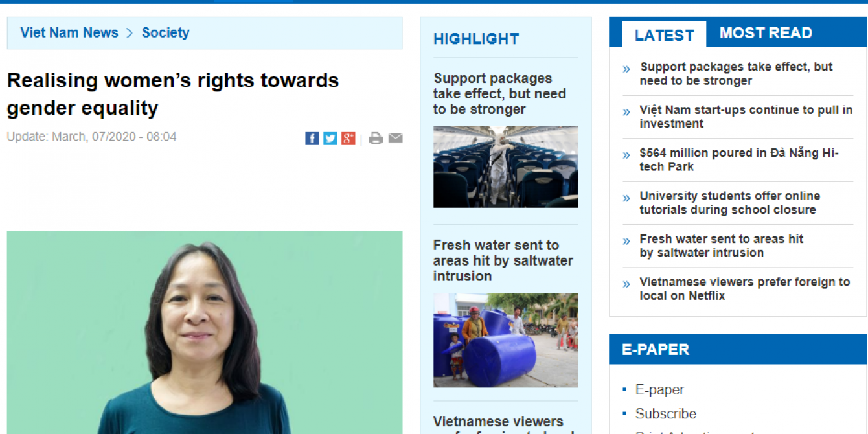This screenshot has height=434, width=868.
Task: Open blue water tanks highlight thumbnail
Action: coord(505,340)
